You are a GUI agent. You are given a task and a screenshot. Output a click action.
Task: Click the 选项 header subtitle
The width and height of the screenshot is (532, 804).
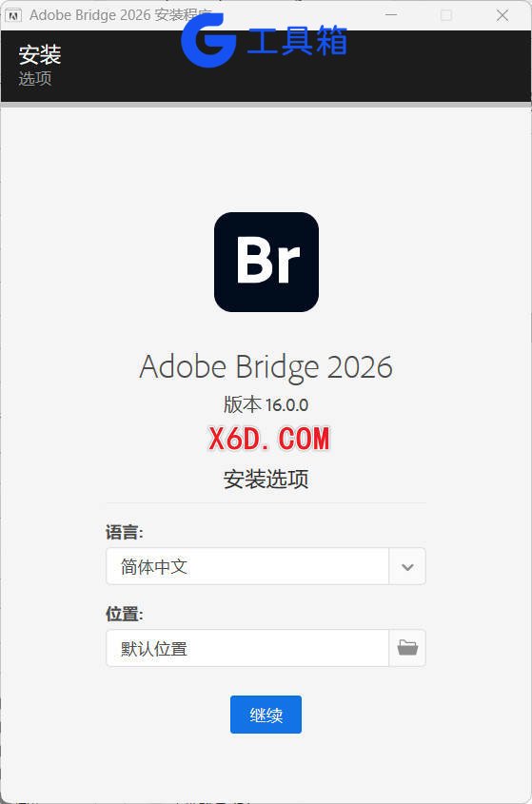[35, 78]
